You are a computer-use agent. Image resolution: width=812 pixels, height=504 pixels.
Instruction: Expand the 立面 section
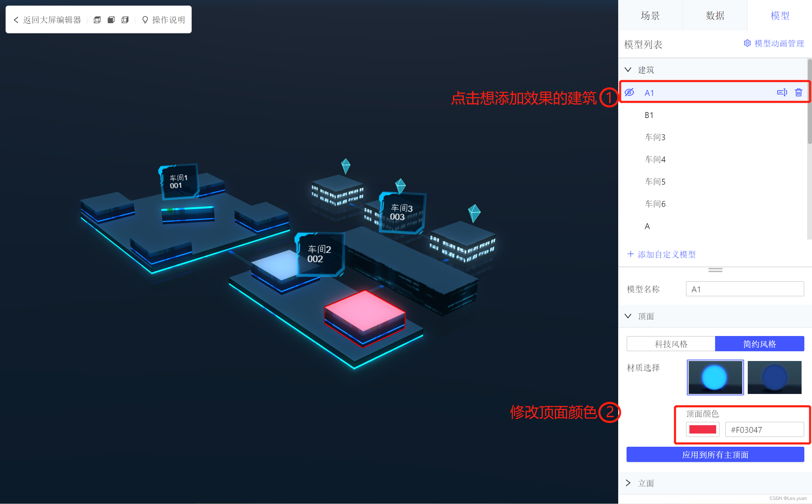pyautogui.click(x=628, y=483)
